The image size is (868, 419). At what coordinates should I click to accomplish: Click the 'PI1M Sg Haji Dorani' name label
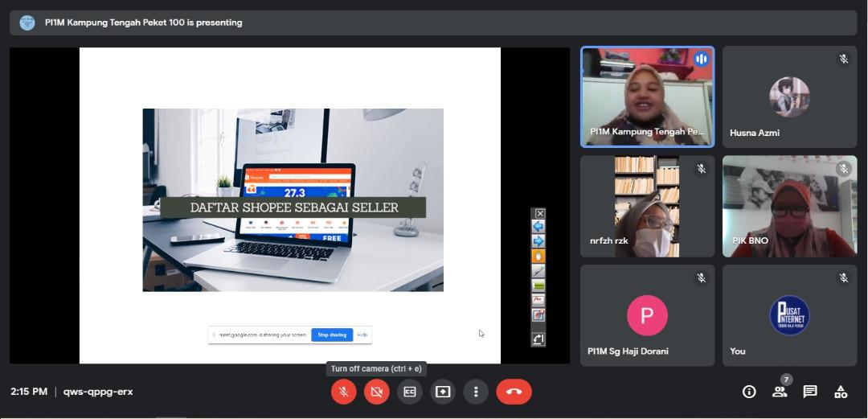(x=628, y=351)
